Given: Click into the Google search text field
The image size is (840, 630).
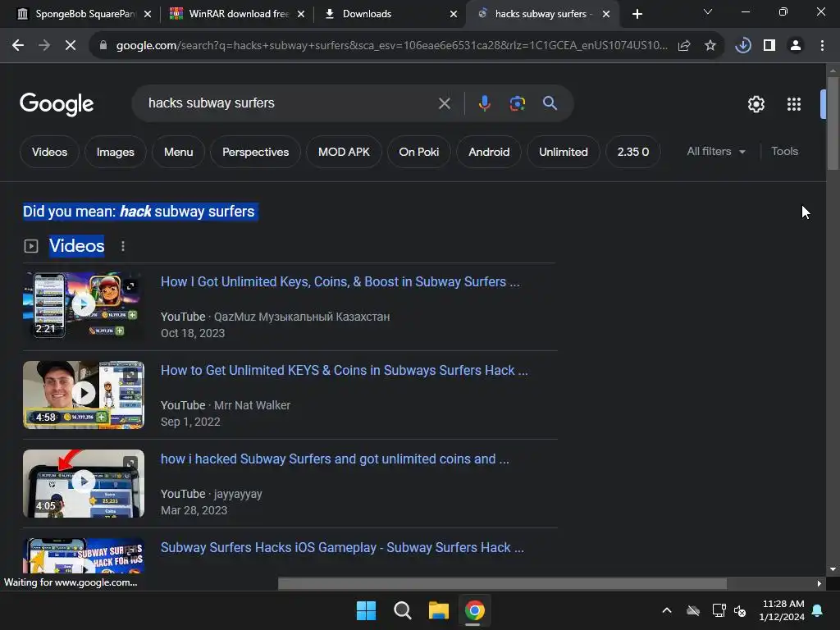Looking at the screenshot, I should click(290, 103).
